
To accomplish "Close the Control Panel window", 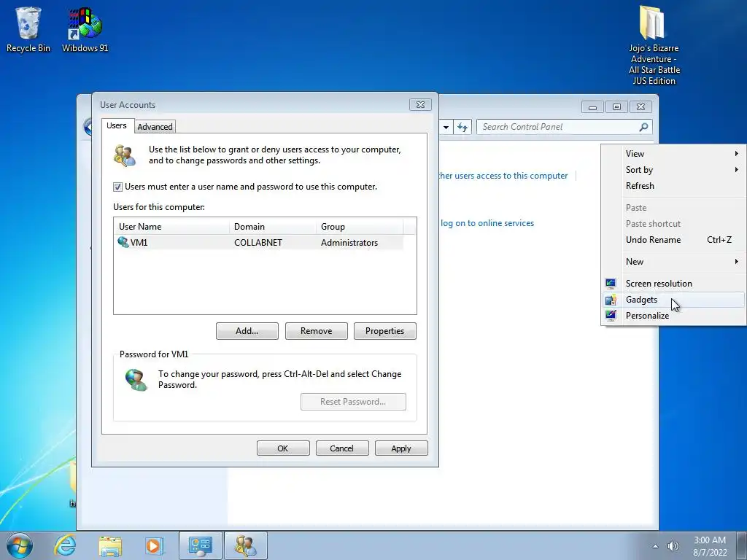I will 640,107.
